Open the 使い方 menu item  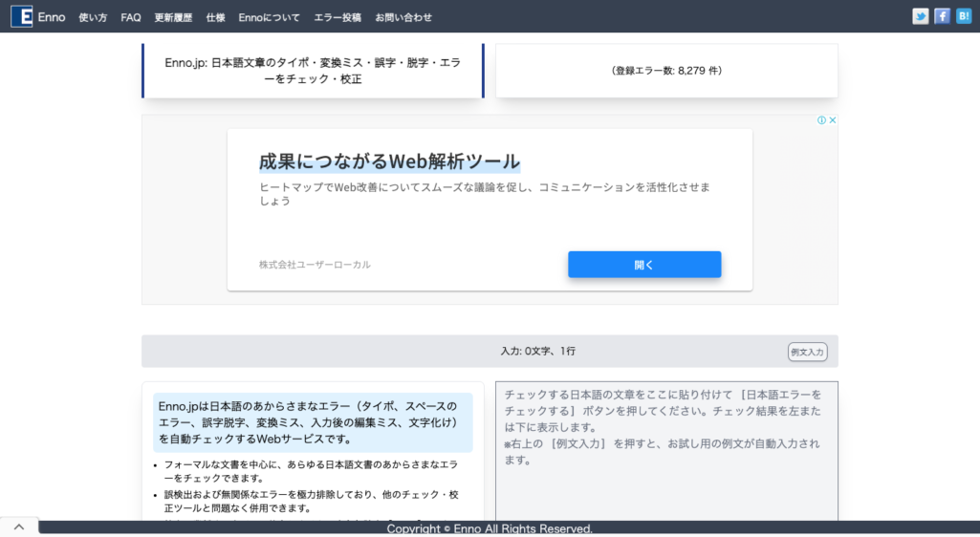93,17
